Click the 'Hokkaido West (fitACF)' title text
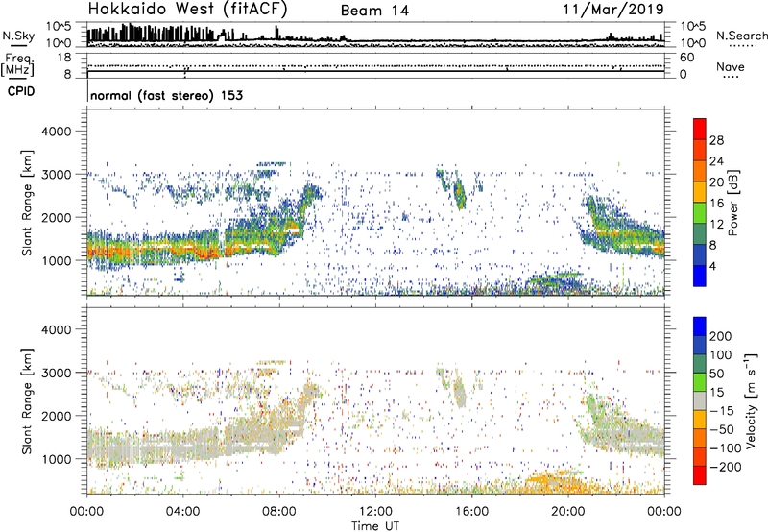This screenshot has width=768, height=532. [187, 10]
